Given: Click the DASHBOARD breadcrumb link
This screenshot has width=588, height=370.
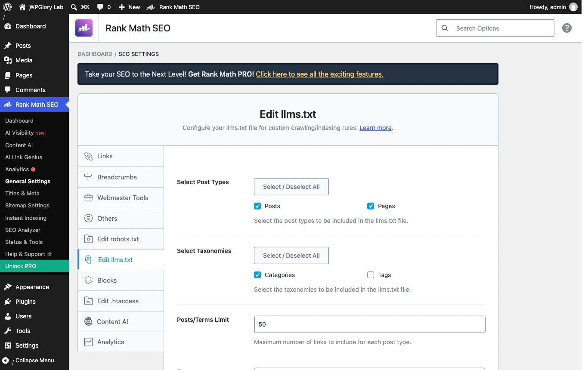Looking at the screenshot, I should 95,54.
